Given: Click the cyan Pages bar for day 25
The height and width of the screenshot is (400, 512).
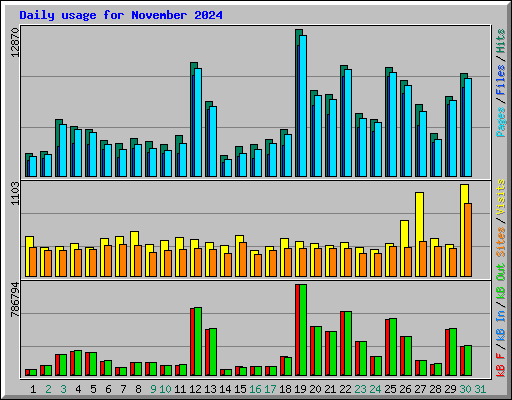Looking at the screenshot, I should [x=393, y=125].
